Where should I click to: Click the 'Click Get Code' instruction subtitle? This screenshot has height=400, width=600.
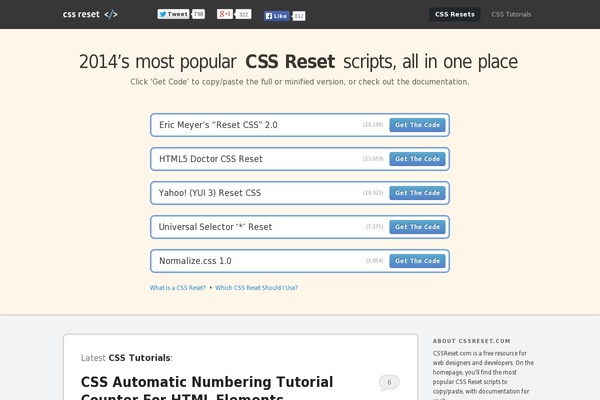(300, 82)
